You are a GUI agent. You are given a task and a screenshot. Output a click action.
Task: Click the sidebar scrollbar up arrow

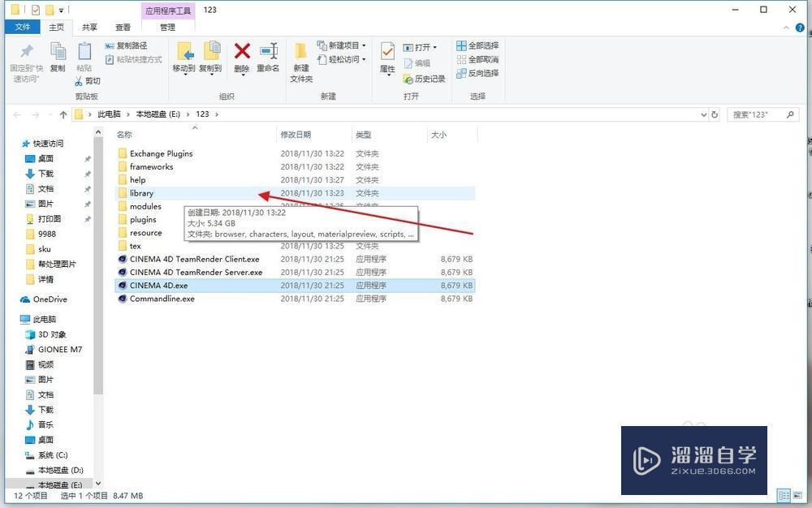click(98, 133)
